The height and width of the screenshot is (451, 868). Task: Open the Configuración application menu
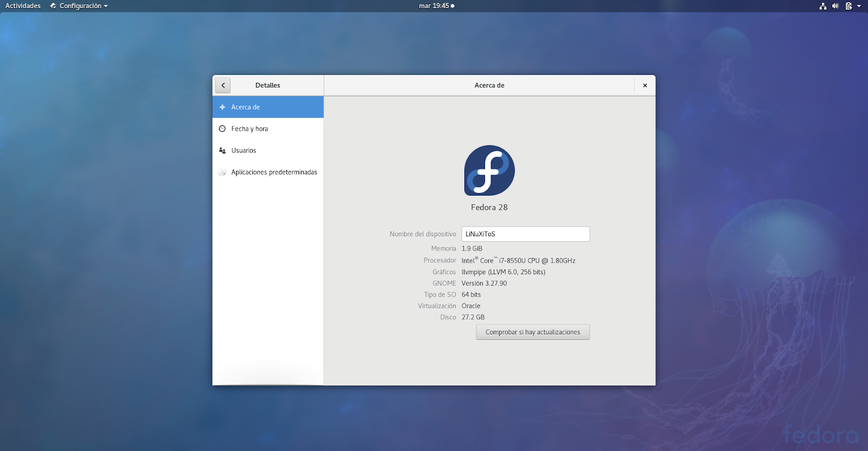(79, 6)
